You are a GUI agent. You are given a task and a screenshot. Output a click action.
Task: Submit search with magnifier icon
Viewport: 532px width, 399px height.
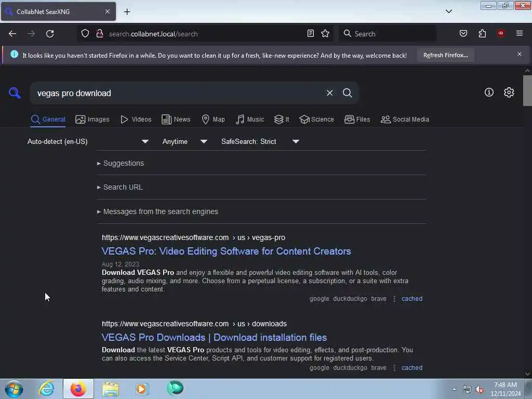(347, 92)
